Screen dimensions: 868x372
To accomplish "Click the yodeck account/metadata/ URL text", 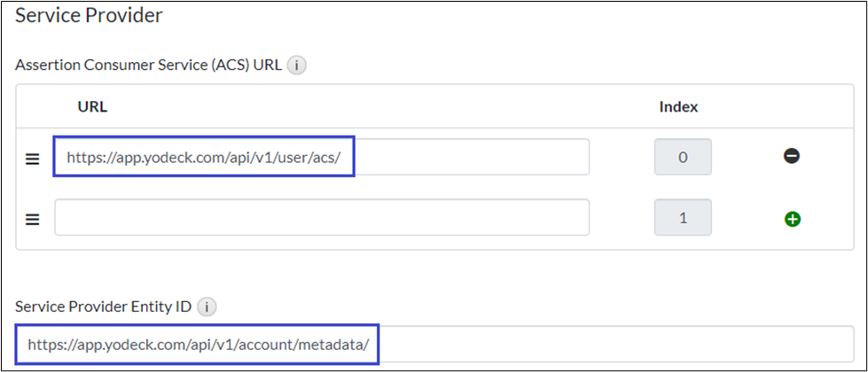I will pyautogui.click(x=198, y=345).
